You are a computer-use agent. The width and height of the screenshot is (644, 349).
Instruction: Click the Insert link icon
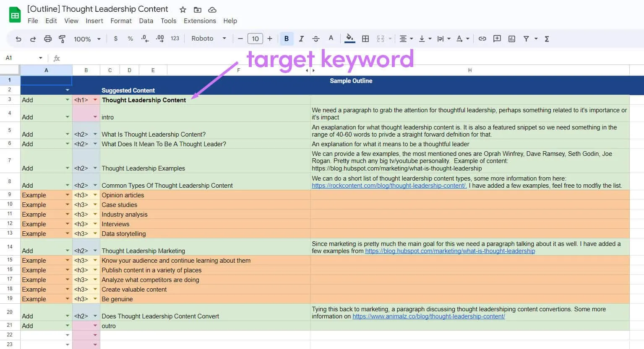[482, 39]
